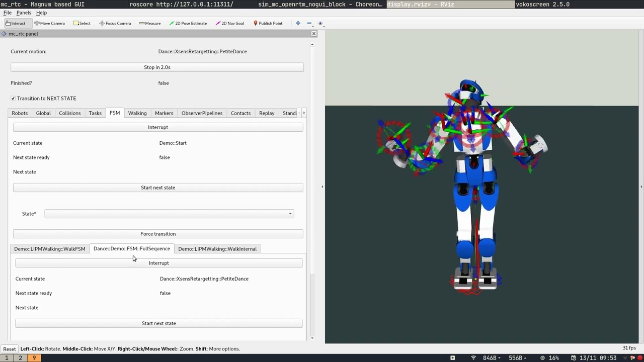The width and height of the screenshot is (644, 362).
Task: Select the 2D Pose Estimate tool
Action: point(188,23)
